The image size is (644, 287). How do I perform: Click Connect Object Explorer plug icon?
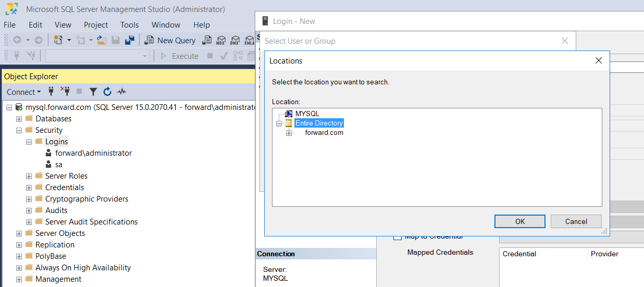[x=51, y=92]
